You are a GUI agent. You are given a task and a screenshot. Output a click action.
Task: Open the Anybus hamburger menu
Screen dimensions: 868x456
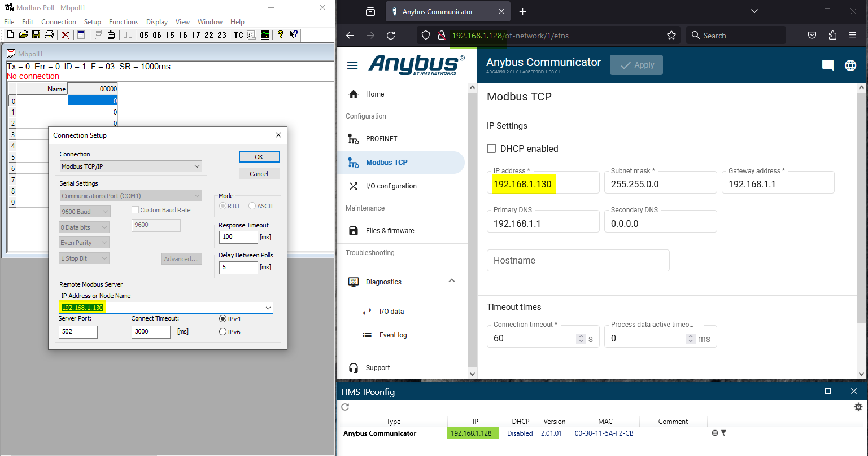352,65
